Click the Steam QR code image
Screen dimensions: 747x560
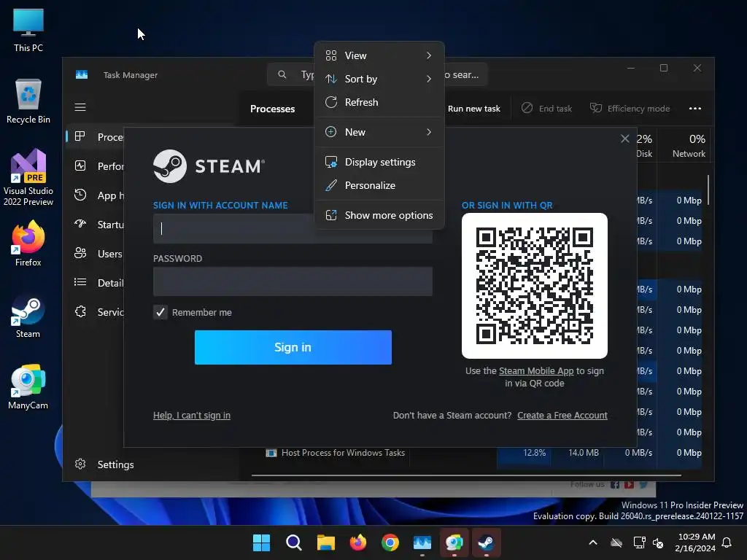coord(535,286)
